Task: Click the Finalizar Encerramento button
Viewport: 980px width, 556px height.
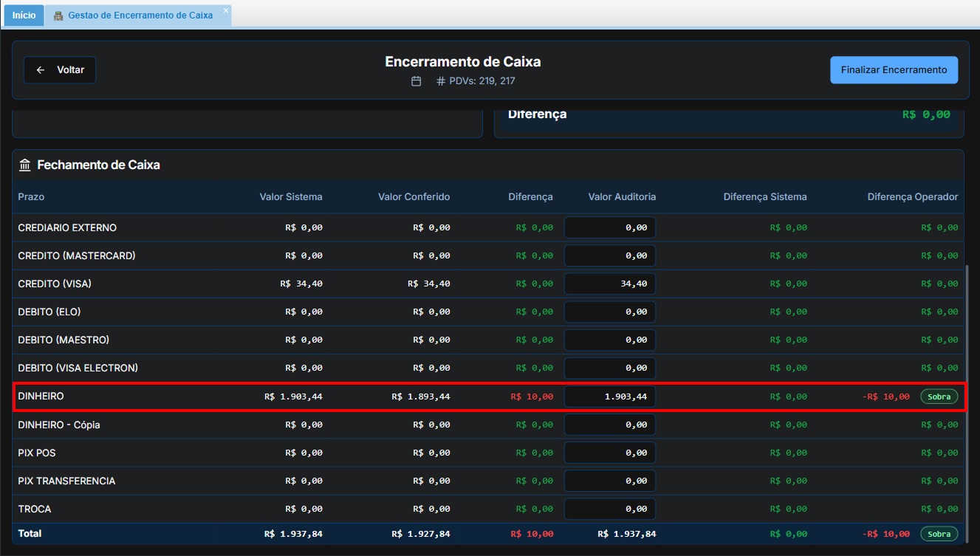Action: [x=894, y=70]
